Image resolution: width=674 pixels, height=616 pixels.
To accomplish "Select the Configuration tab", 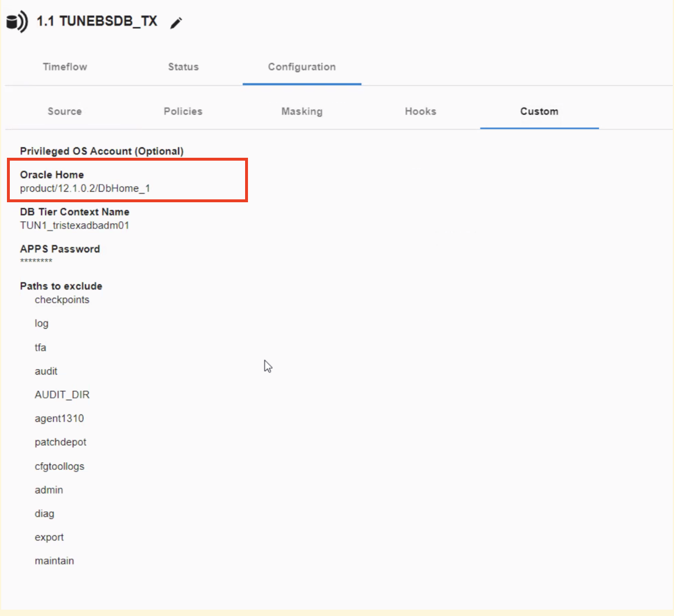I will pyautogui.click(x=302, y=67).
